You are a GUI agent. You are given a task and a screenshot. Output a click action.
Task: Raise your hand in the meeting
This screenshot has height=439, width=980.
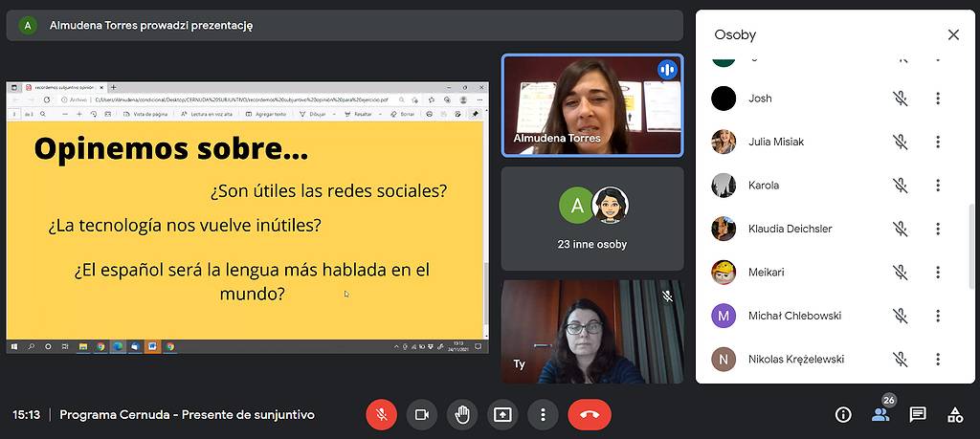[462, 415]
